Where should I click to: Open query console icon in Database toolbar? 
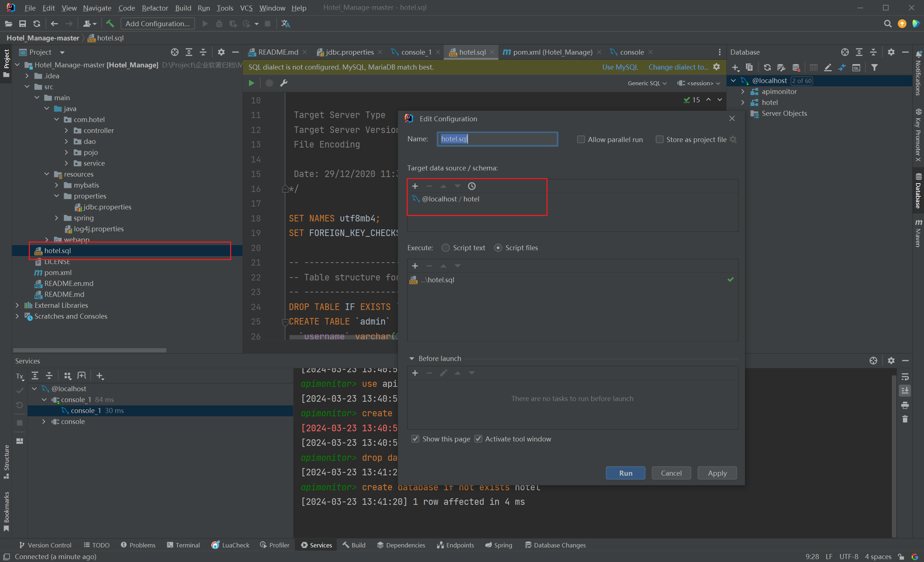(x=856, y=67)
